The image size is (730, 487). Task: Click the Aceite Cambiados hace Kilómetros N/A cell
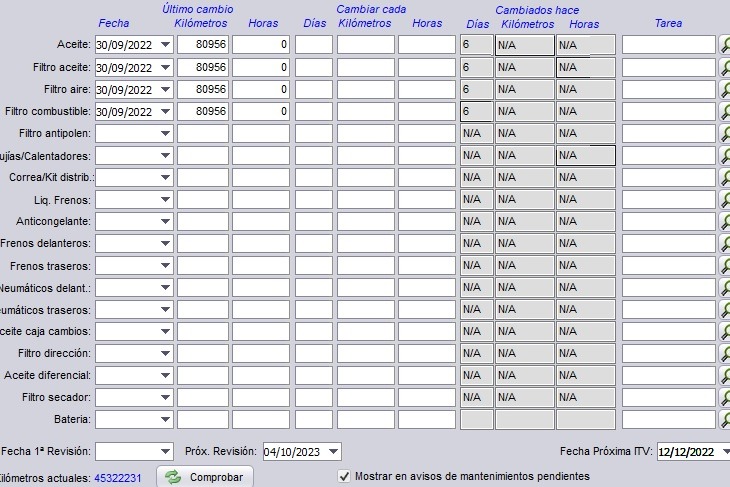pyautogui.click(x=525, y=45)
